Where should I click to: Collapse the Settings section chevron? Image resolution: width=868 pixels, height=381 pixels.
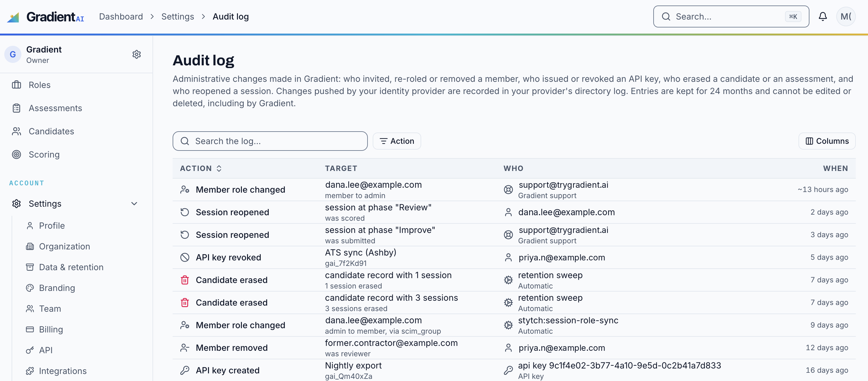tap(134, 203)
